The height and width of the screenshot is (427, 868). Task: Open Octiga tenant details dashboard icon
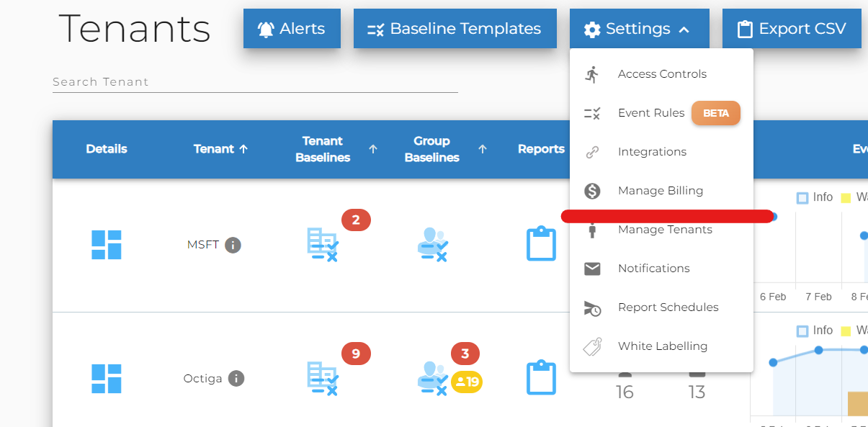pos(106,379)
